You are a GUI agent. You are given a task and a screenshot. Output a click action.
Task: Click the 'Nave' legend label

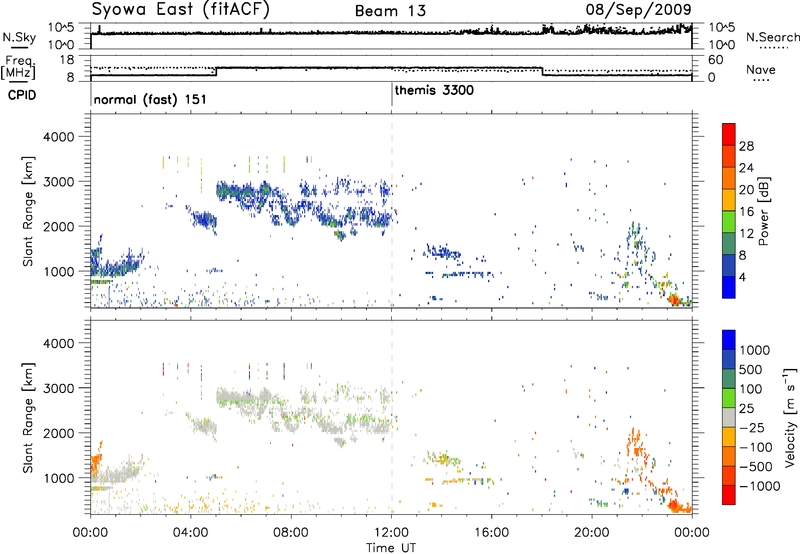coord(760,70)
